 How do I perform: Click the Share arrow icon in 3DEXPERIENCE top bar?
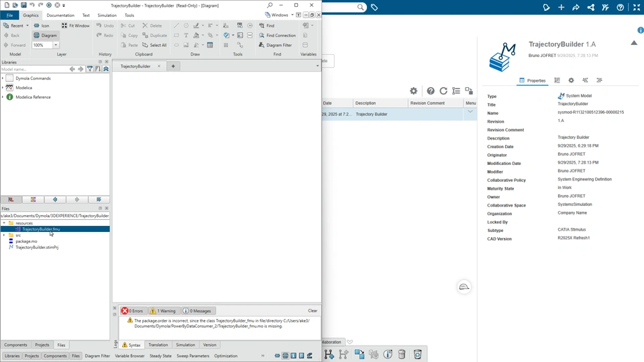pos(576,7)
